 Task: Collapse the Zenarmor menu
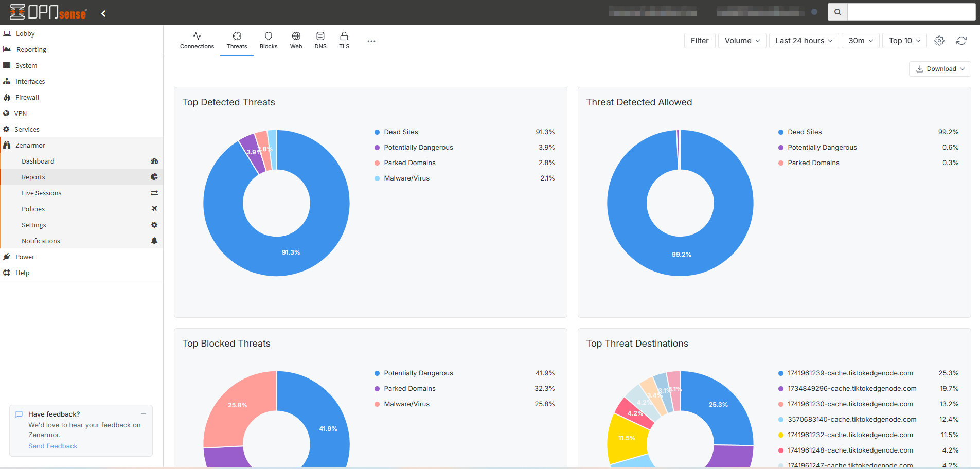click(81, 145)
